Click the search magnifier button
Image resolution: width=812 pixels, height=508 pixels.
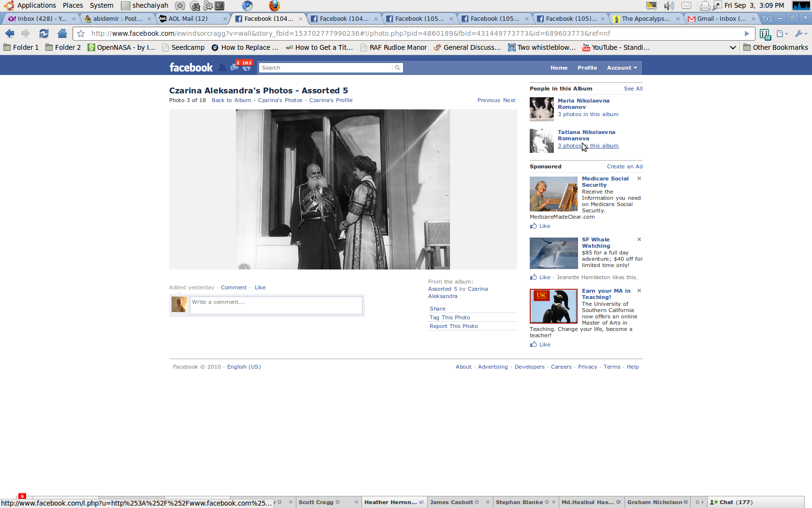[x=397, y=68]
